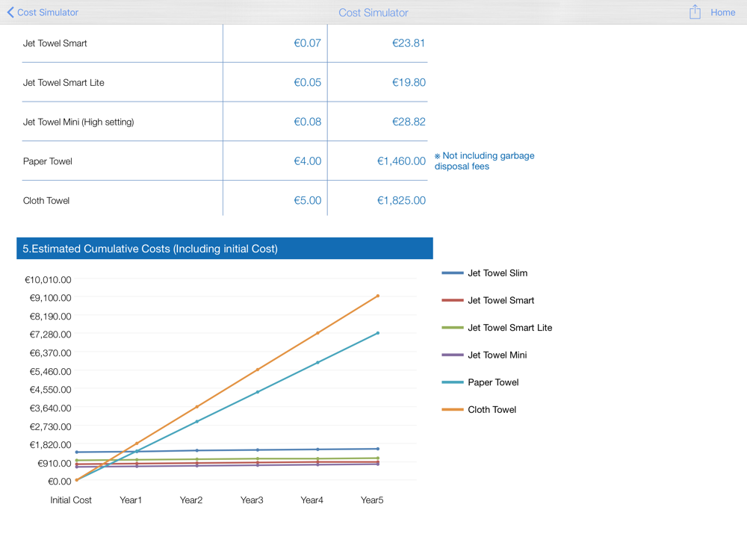The height and width of the screenshot is (560, 747).
Task: Click the Year3 axis label
Action: (252, 500)
